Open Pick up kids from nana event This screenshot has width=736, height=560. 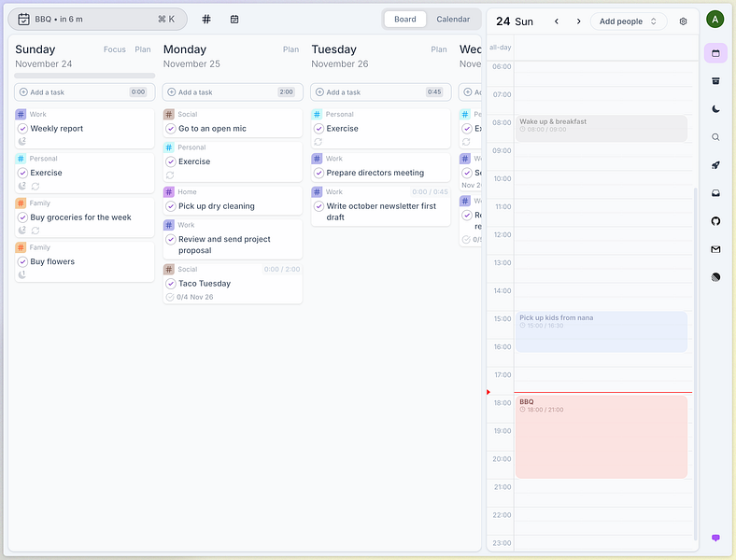[602, 331]
